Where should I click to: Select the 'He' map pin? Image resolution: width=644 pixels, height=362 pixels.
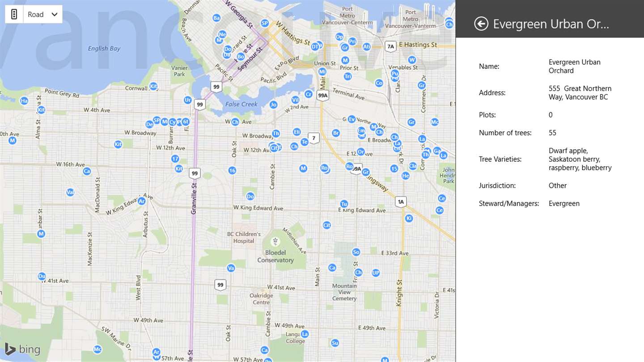click(406, 176)
